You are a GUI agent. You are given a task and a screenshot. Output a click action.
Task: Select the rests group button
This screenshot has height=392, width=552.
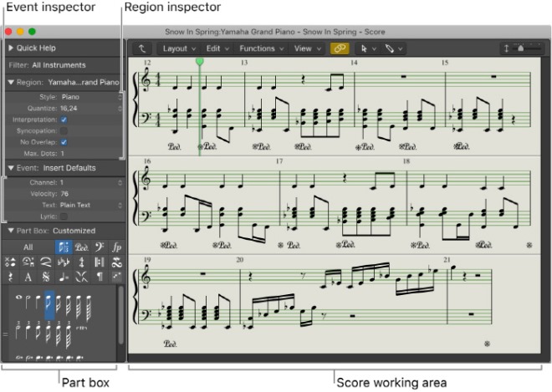[x=10, y=277]
